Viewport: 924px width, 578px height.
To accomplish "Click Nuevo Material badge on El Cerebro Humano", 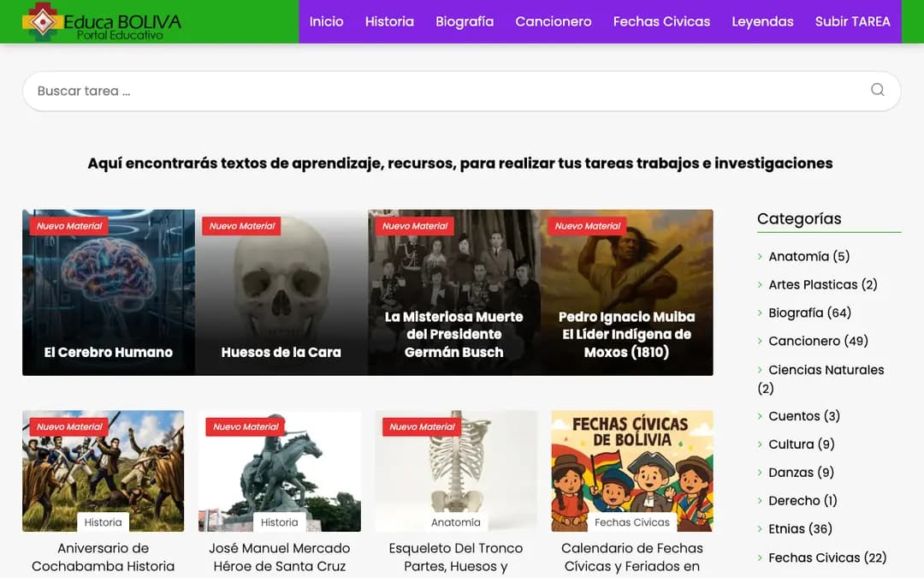I will (69, 226).
